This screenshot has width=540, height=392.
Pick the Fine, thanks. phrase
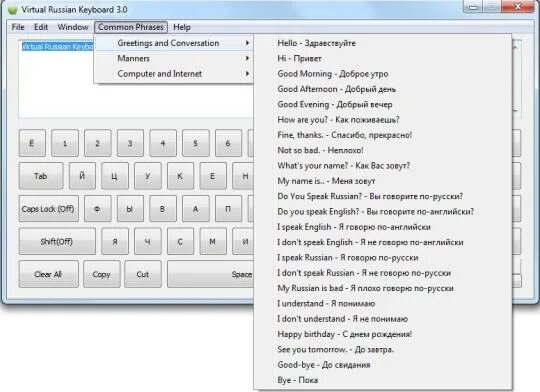click(x=382, y=135)
